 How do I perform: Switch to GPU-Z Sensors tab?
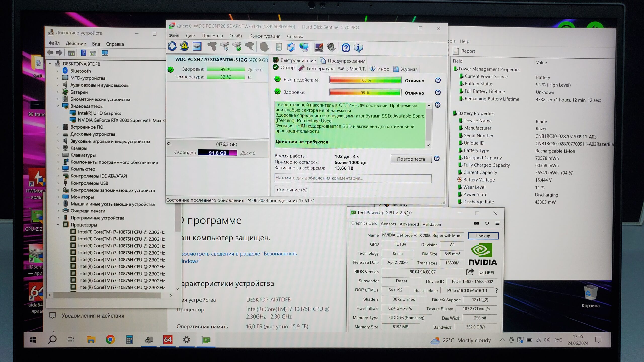pyautogui.click(x=388, y=224)
